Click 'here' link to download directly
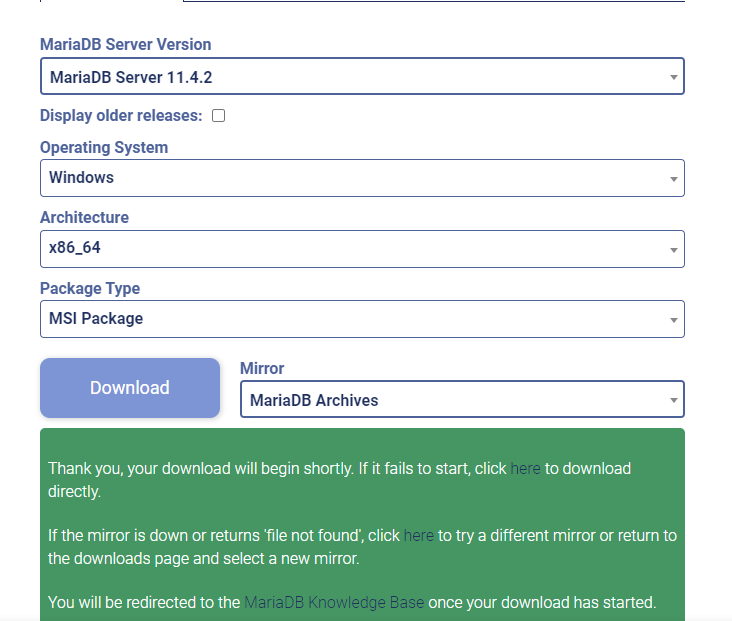 click(525, 468)
